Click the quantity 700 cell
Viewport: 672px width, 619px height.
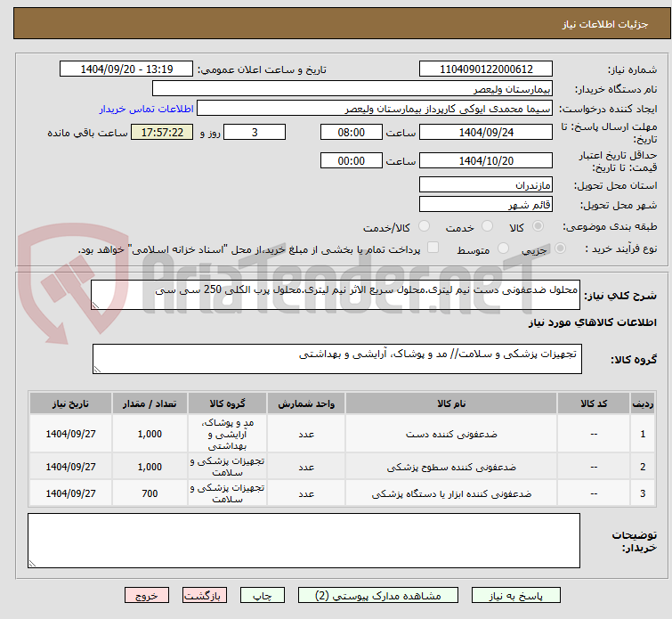[150, 493]
